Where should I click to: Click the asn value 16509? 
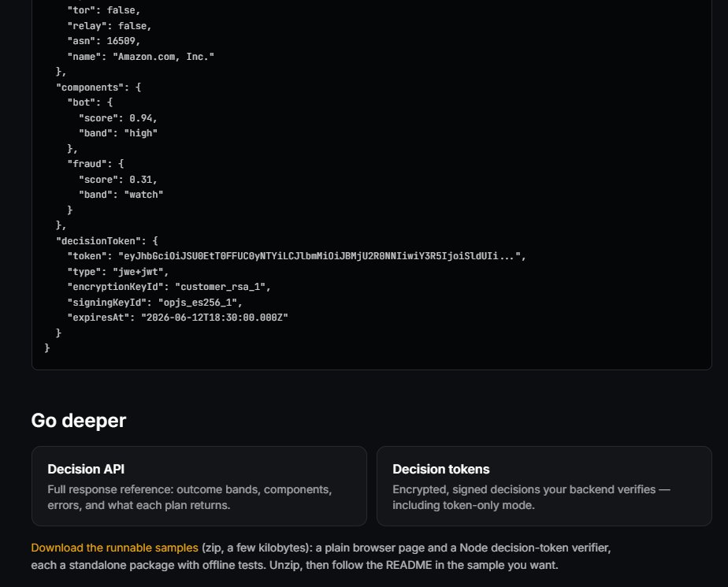click(x=121, y=41)
